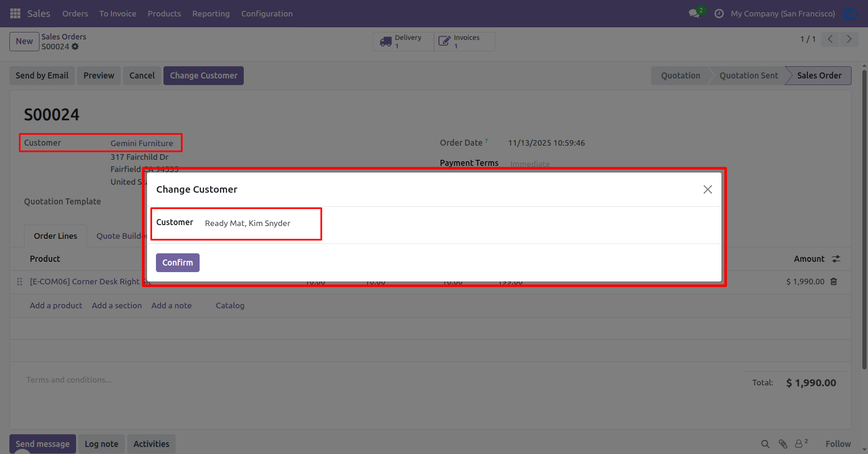Click the Send message button
This screenshot has height=454, width=868.
click(x=43, y=444)
